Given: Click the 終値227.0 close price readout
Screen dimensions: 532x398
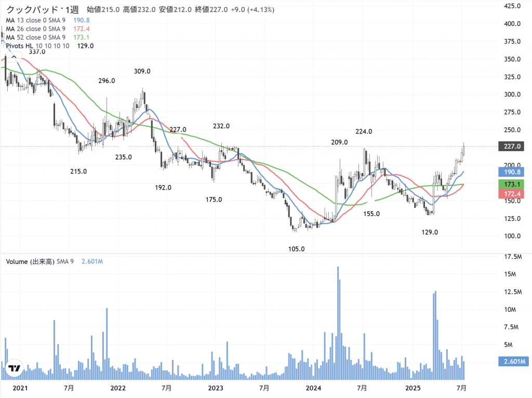Looking at the screenshot, I should (211, 9).
